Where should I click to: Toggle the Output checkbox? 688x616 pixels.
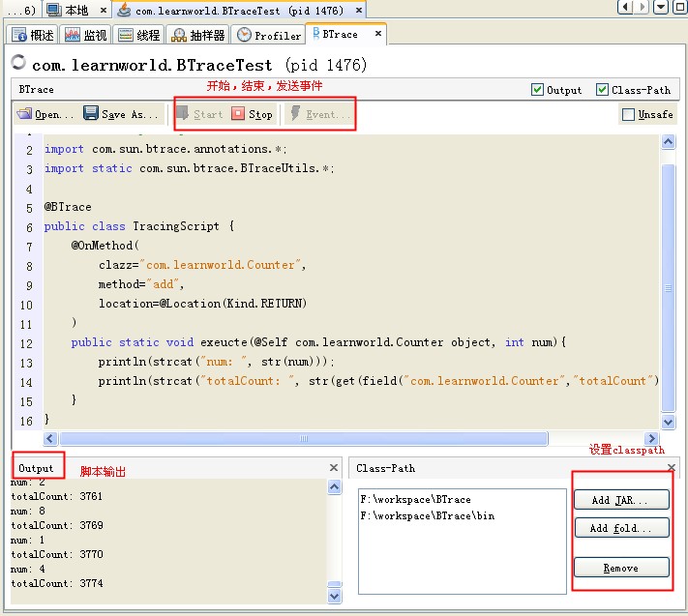pos(538,90)
